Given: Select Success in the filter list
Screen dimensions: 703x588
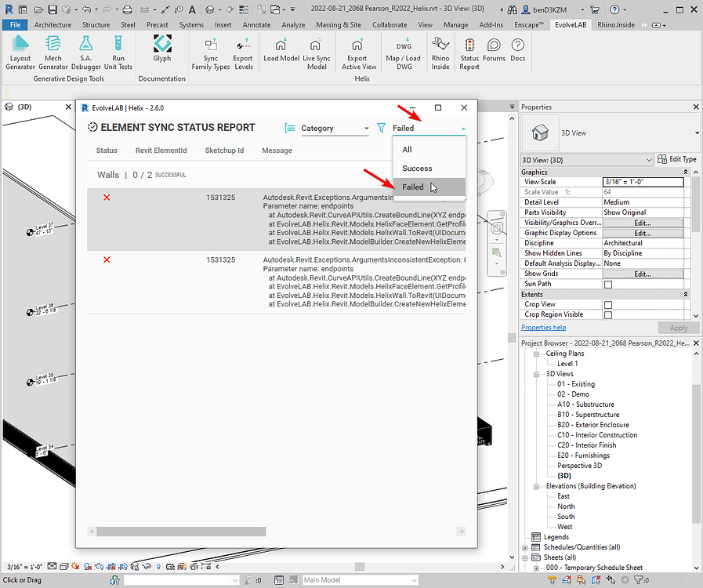Looking at the screenshot, I should [x=417, y=169].
